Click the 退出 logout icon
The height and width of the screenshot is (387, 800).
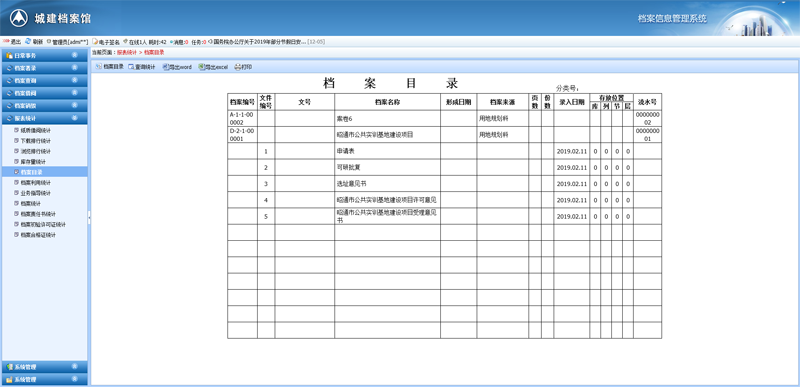6,41
